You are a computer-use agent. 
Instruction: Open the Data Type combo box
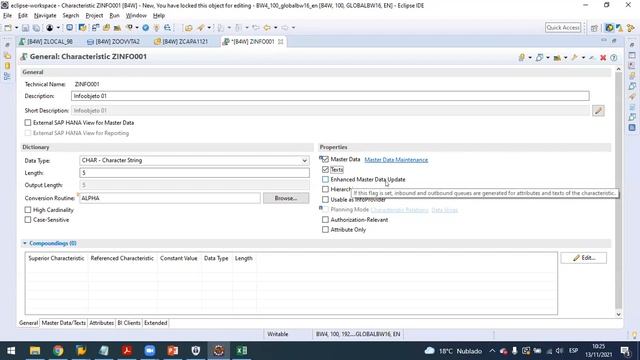(194, 160)
